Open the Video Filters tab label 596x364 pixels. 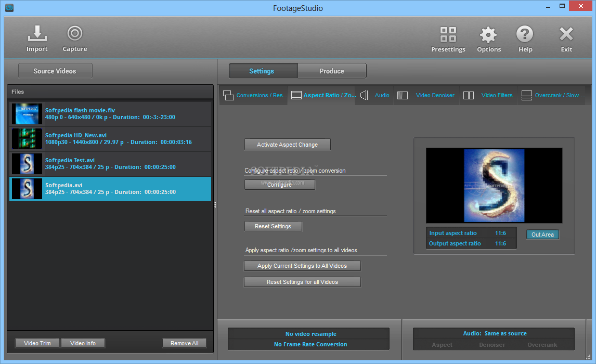[x=497, y=95]
